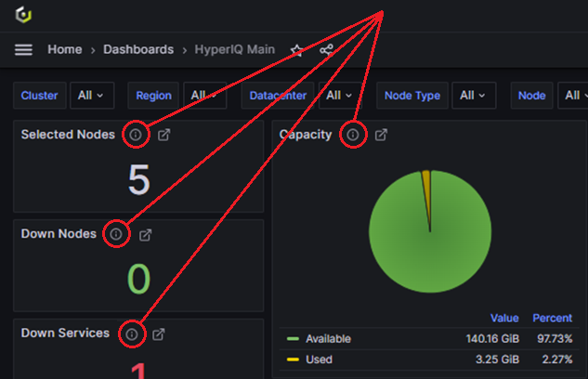Image resolution: width=588 pixels, height=379 pixels.
Task: Expand the Node All dropdown
Action: click(x=573, y=96)
